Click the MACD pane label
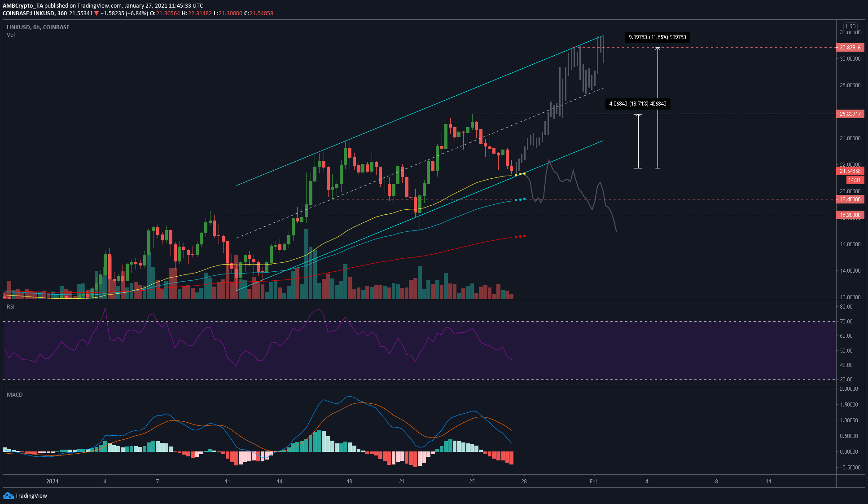 [x=15, y=394]
